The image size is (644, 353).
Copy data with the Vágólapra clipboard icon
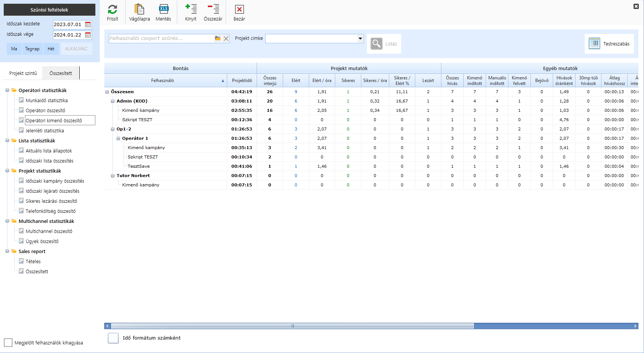point(139,10)
